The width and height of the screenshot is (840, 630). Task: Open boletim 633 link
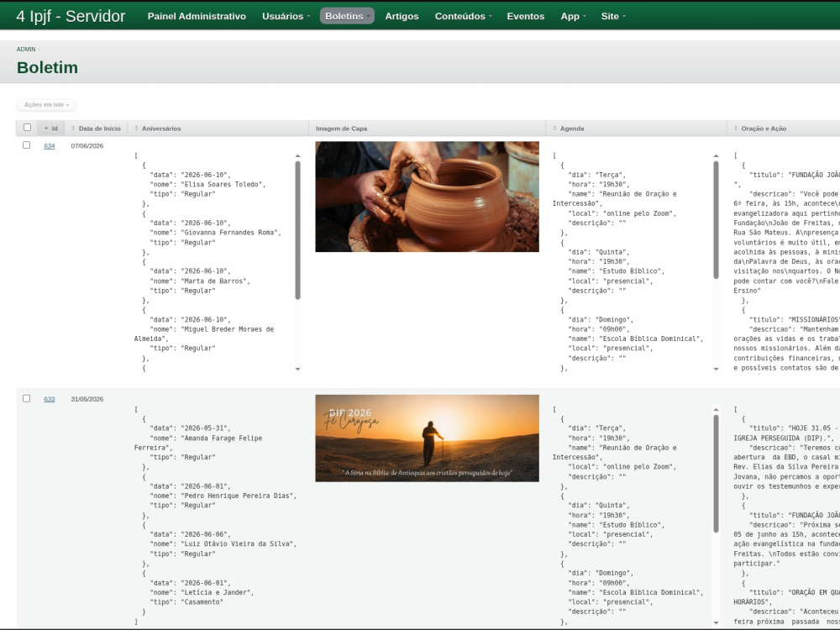50,399
